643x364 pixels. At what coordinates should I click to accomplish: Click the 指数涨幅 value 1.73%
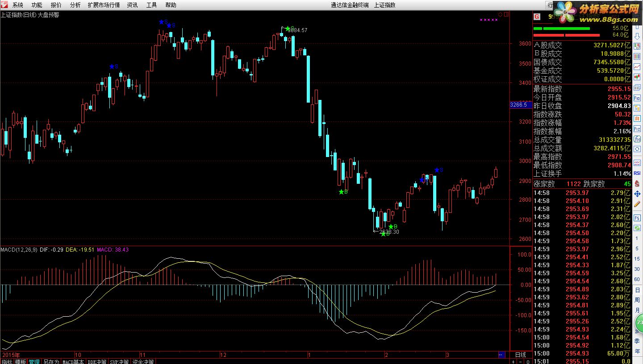pyautogui.click(x=622, y=123)
